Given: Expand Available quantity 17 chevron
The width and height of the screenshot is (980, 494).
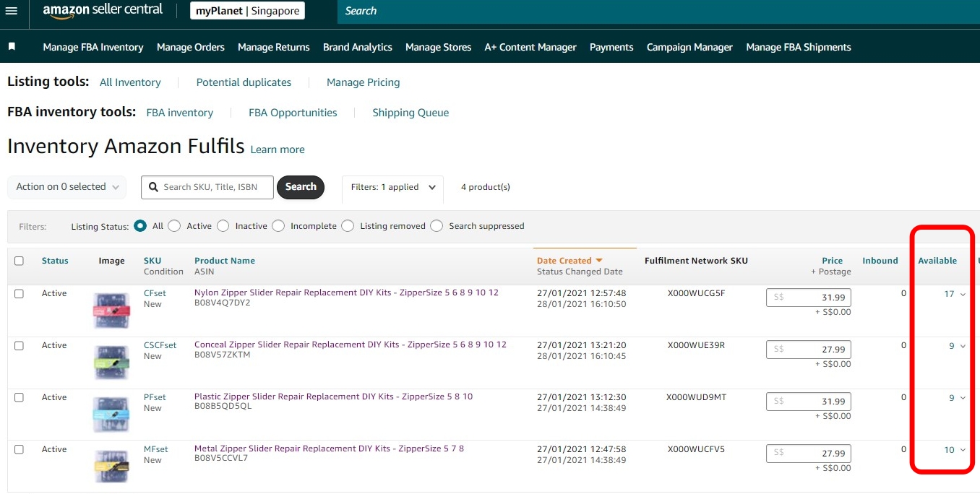Looking at the screenshot, I should (x=963, y=294).
